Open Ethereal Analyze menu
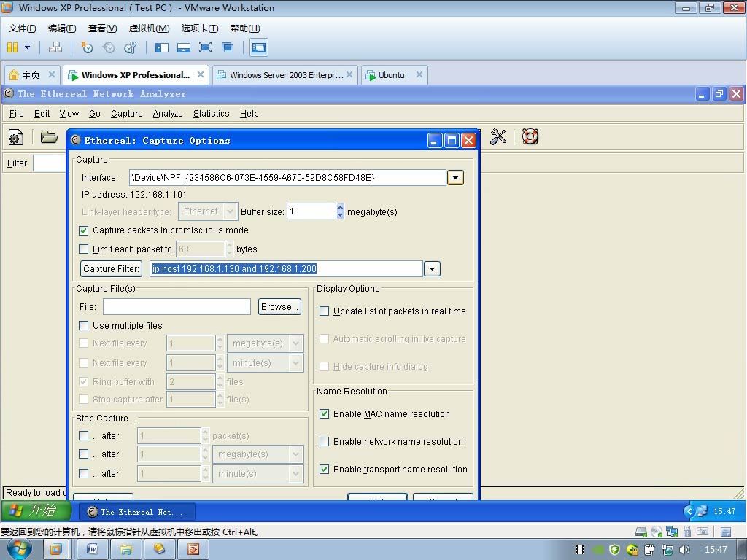747x560 pixels. 168,113
